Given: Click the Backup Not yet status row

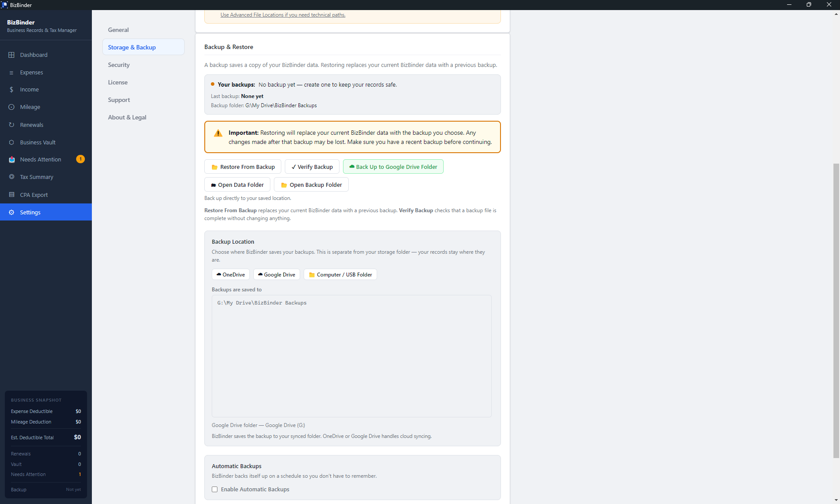Looking at the screenshot, I should 46,490.
